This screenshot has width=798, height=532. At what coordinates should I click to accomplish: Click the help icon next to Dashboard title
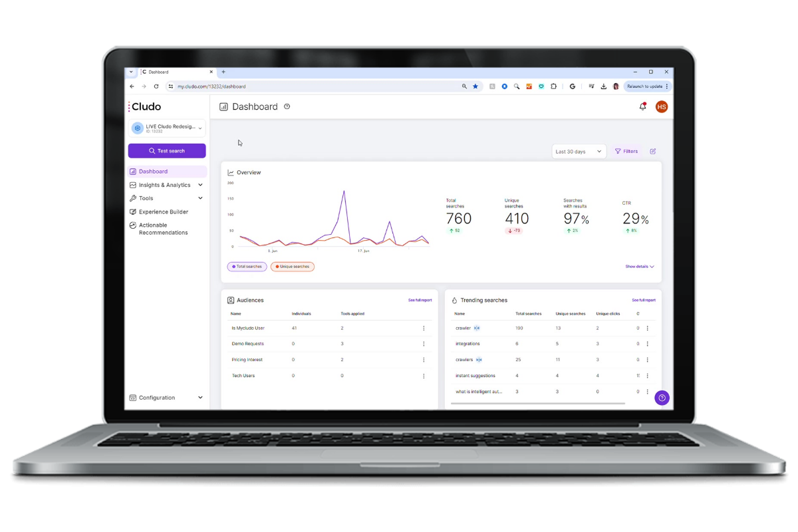287,106
